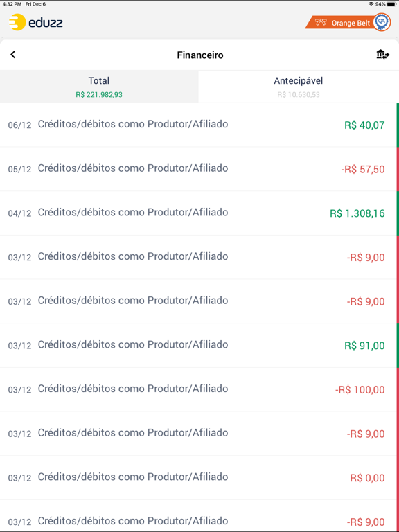Open the R$ 0,00 transaction row
Viewport: 399px width, 532px height.
pos(198,478)
